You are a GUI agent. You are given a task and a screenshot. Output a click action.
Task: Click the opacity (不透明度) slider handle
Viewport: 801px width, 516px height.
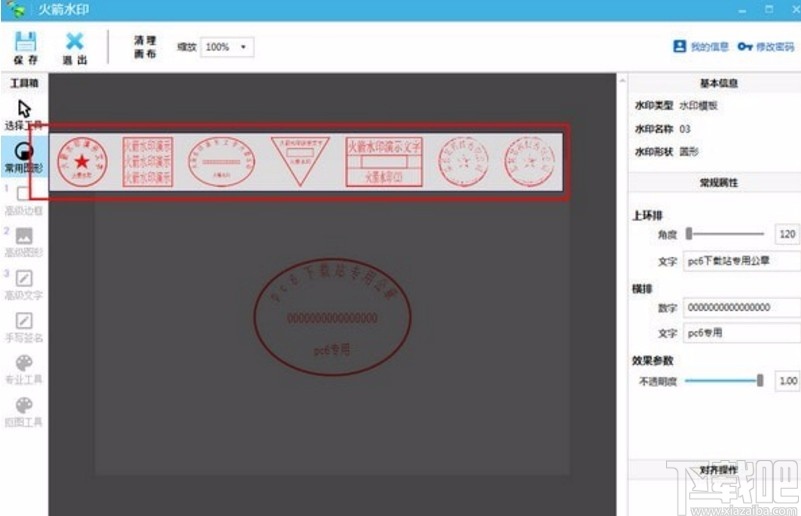pos(760,380)
